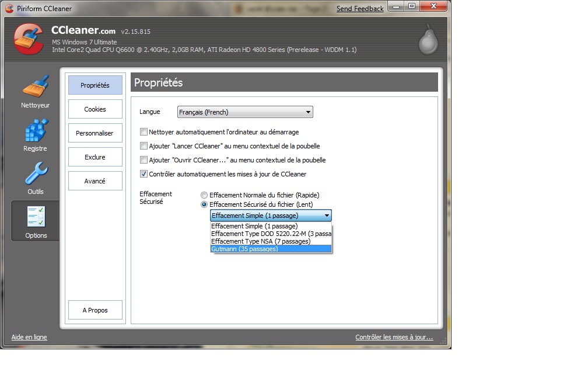Enable automatic cleaning at startup checkbox
This screenshot has width=588, height=368.
point(143,132)
